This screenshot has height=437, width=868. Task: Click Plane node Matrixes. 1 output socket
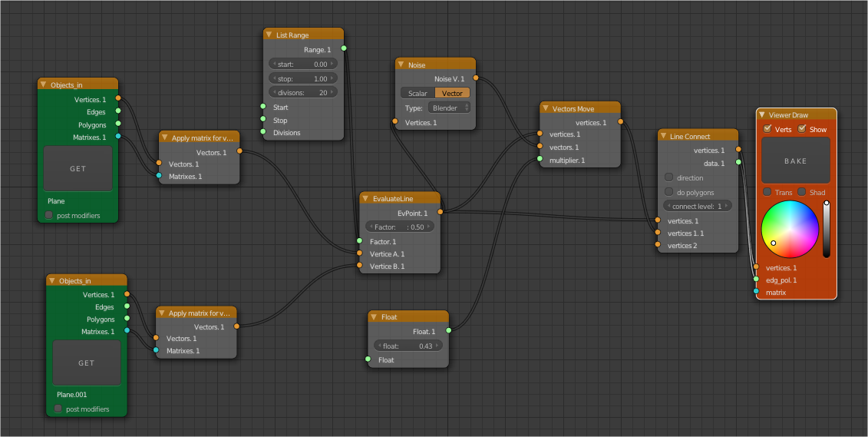pos(118,136)
